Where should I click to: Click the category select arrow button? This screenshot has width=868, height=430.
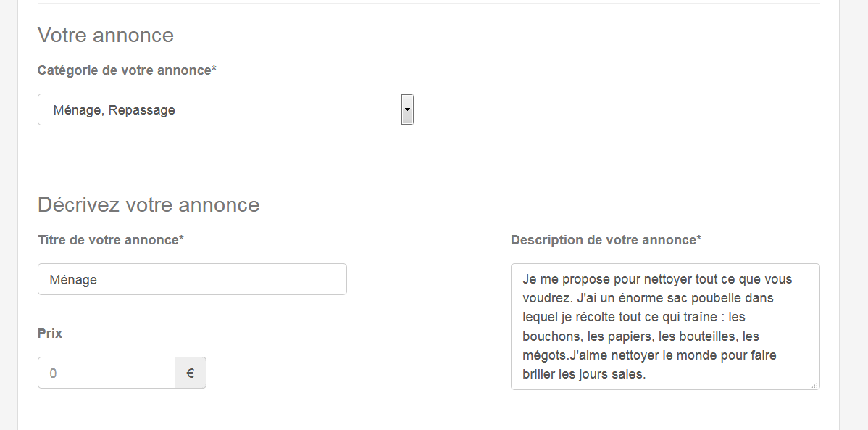(407, 109)
